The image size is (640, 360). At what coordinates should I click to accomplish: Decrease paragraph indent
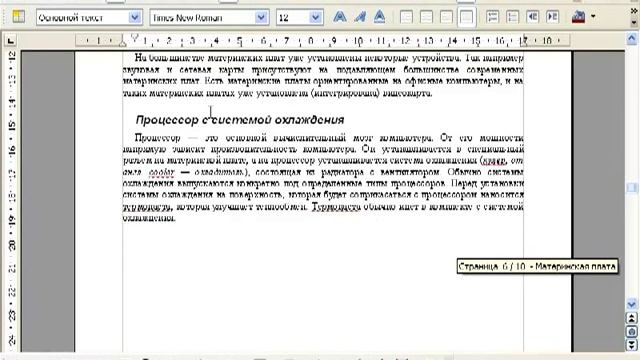[533, 17]
